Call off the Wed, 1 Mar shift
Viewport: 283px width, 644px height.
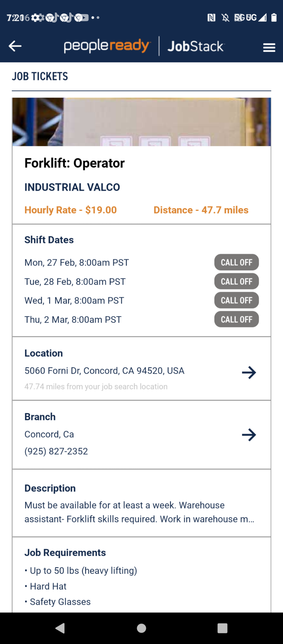[236, 300]
